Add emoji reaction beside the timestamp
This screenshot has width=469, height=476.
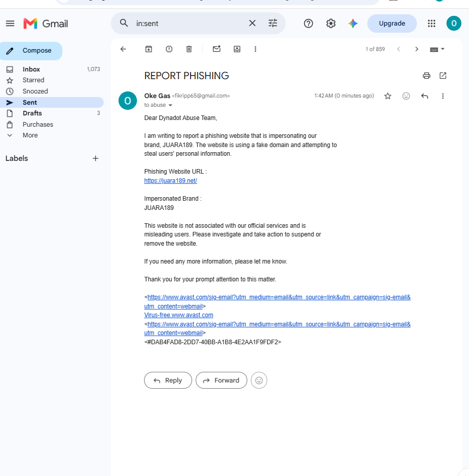pos(406,96)
